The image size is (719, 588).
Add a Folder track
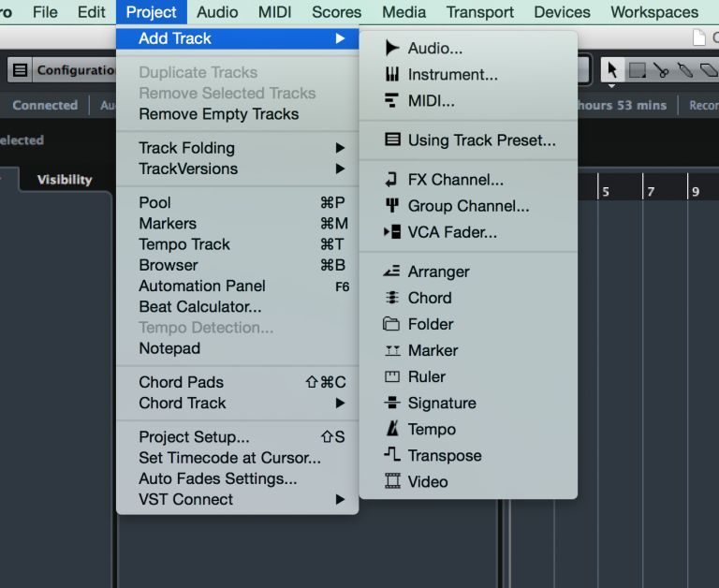click(468, 324)
